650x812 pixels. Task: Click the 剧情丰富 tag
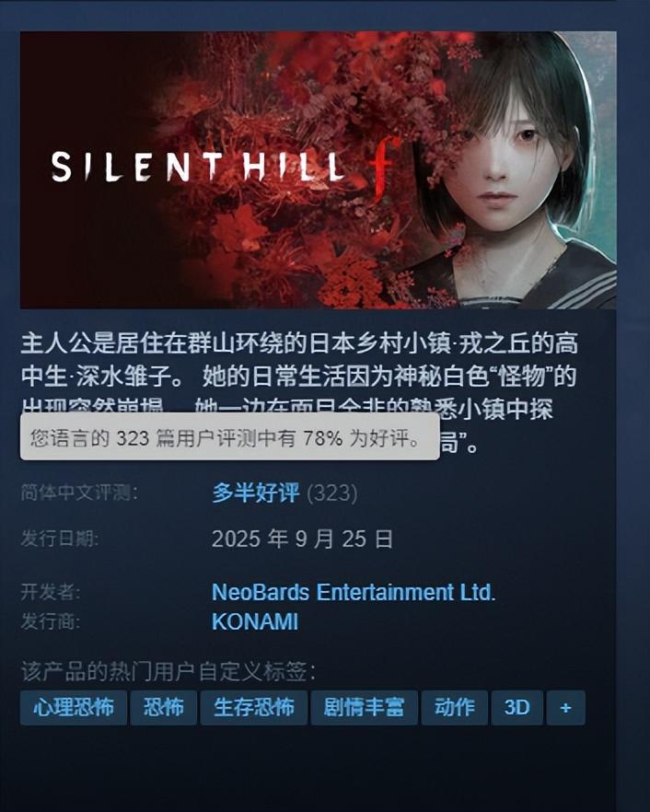[364, 707]
